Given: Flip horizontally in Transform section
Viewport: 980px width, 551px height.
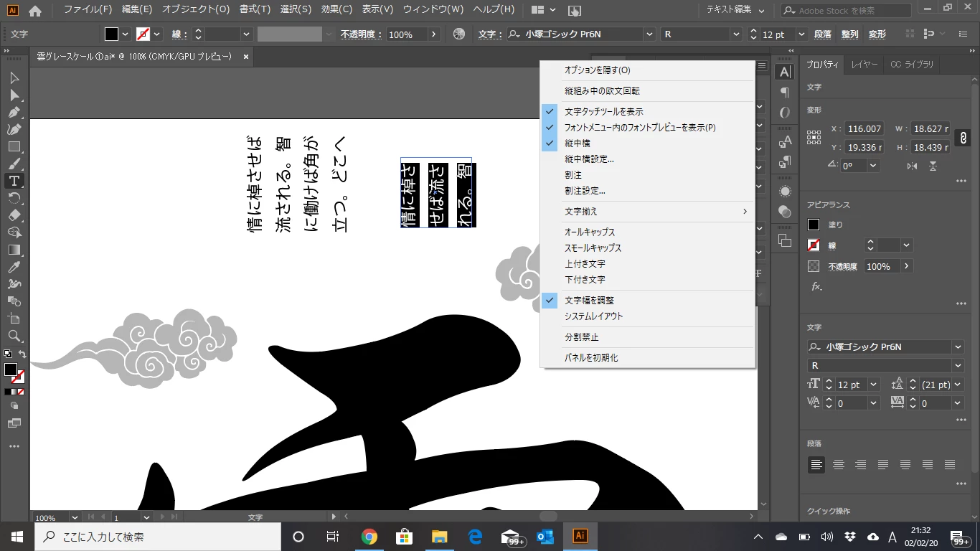Looking at the screenshot, I should (912, 166).
